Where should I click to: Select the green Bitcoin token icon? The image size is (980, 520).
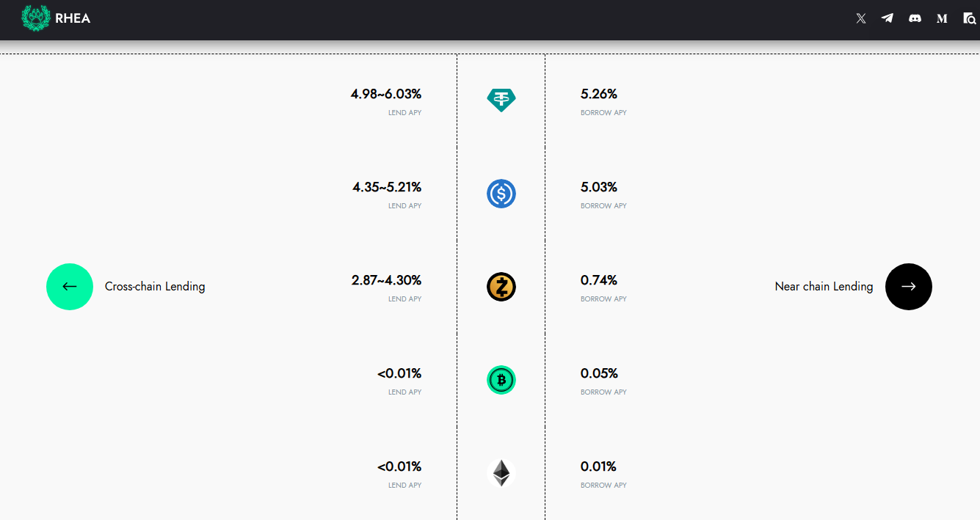501,380
